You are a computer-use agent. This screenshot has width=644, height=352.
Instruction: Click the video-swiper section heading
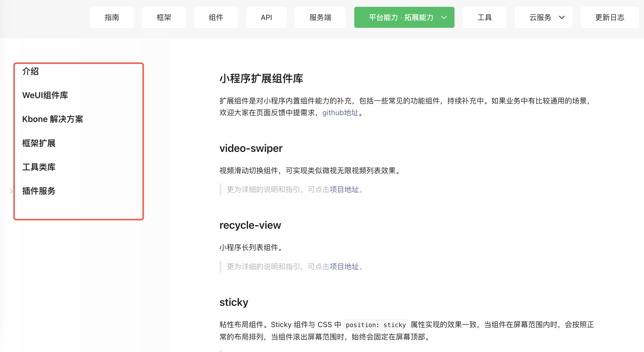251,148
